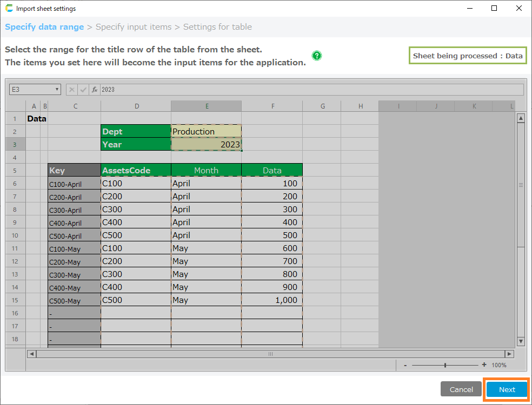Select column F header

[272, 106]
